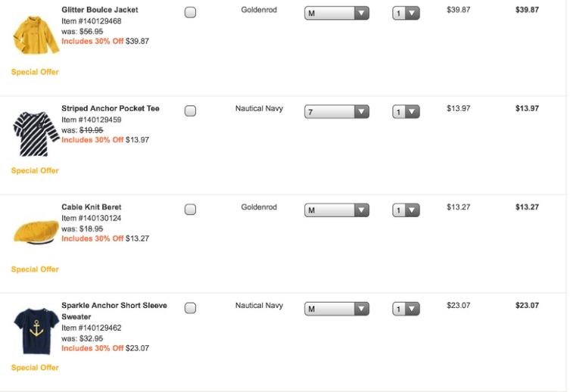This screenshot has width=583, height=392.
Task: Tick the checkbox for Glitter Boucle Jacket
Action: (x=190, y=13)
